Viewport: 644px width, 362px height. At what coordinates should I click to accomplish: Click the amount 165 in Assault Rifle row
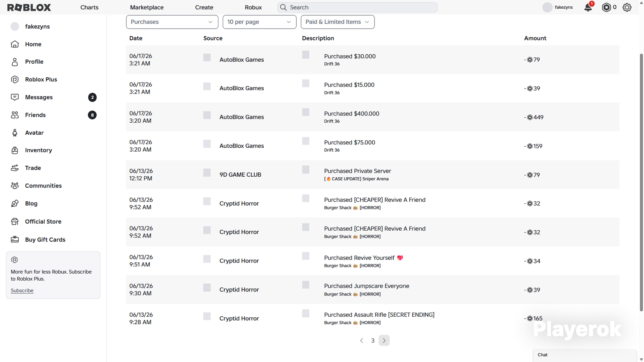[x=533, y=319]
